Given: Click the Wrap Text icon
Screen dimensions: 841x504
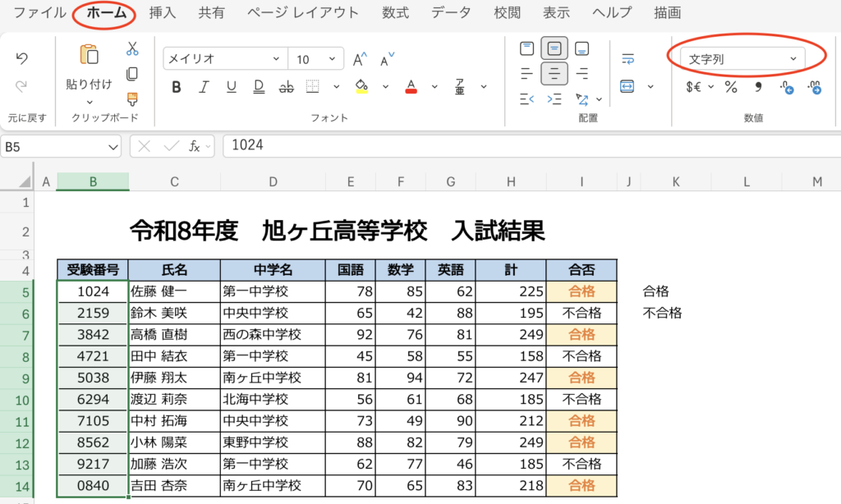Looking at the screenshot, I should point(628,59).
